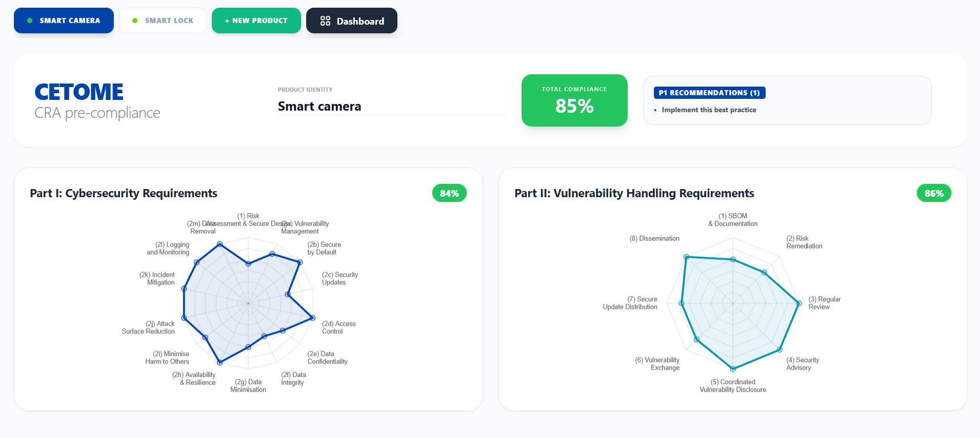The image size is (980, 438).
Task: Click the 86% score badge for Part II
Action: coord(933,193)
